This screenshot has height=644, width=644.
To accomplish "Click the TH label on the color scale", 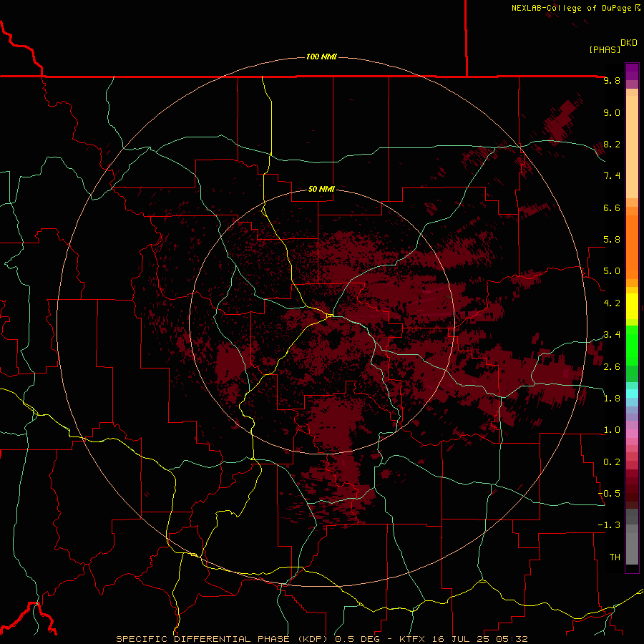I will tap(615, 557).
